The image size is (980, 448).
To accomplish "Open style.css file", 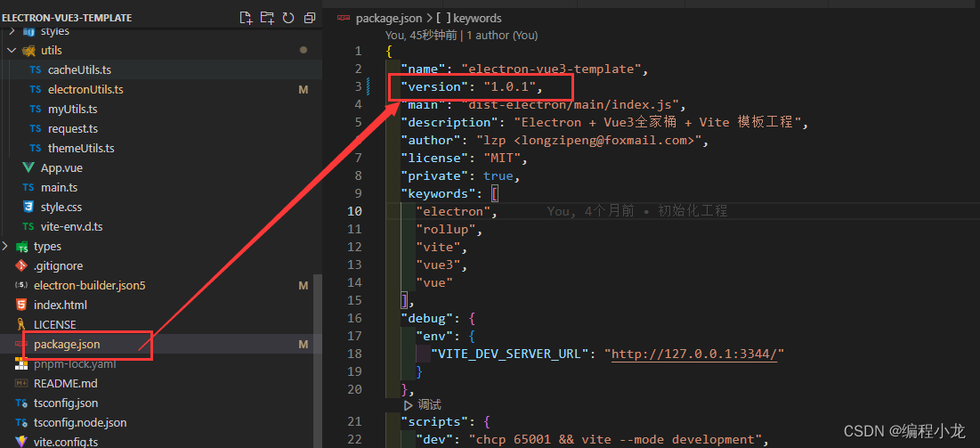I will click(61, 207).
